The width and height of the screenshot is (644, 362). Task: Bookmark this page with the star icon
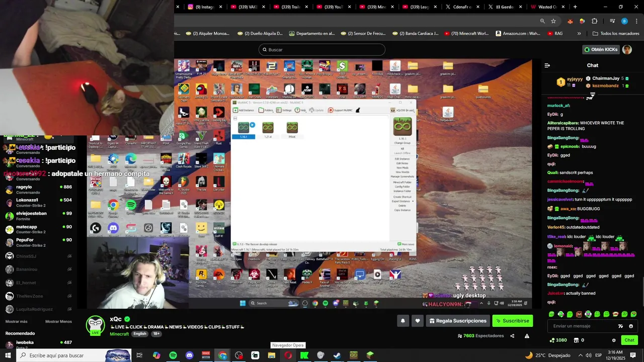553,21
